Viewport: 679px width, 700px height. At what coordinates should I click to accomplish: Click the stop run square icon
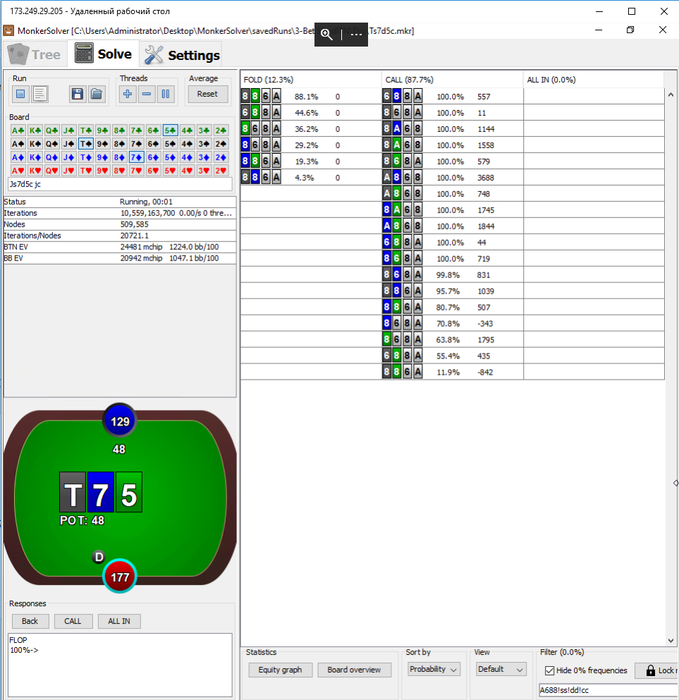pos(21,94)
